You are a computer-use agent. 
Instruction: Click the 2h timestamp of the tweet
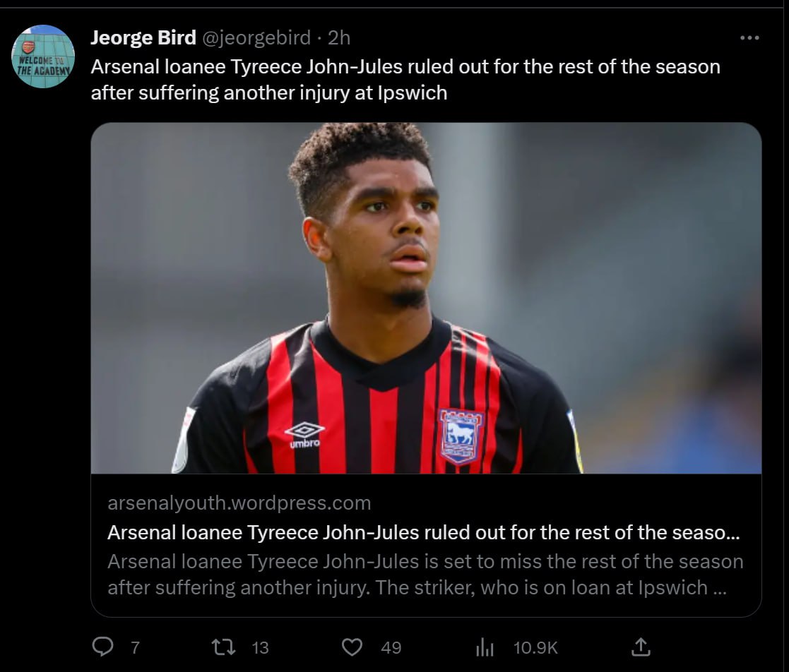click(339, 37)
